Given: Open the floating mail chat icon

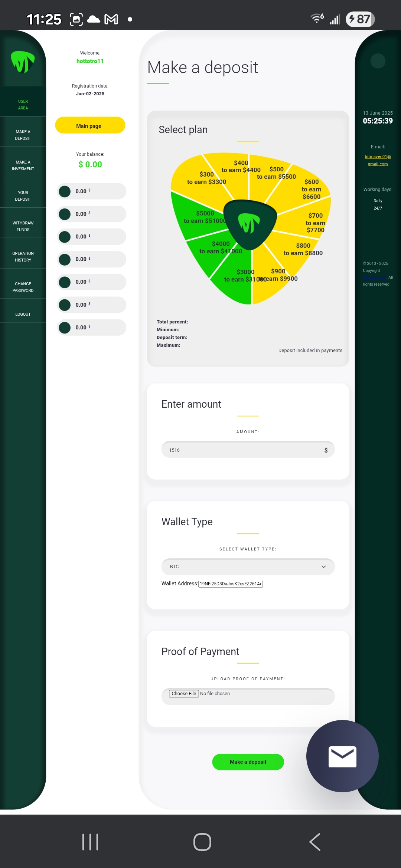Looking at the screenshot, I should coord(342,756).
